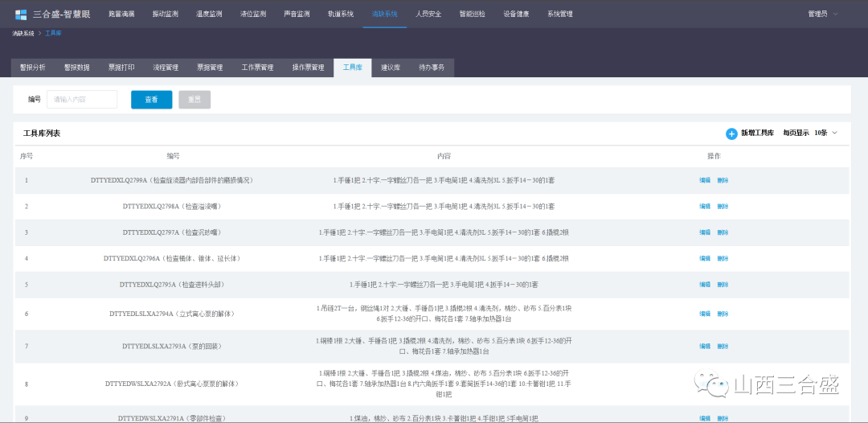Viewport: 868px width, 423px height.
Task: Delete row 3 DTTYEDXLQ2797A
Action: click(x=723, y=232)
